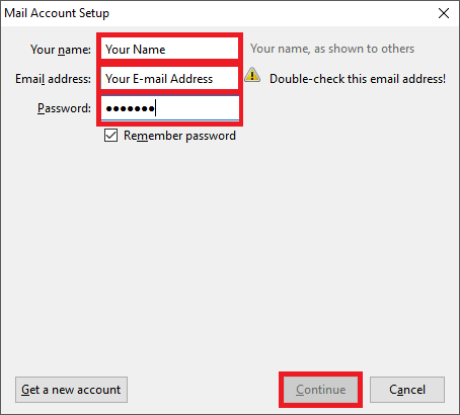Click the yellow warning triangle icon

(252, 75)
